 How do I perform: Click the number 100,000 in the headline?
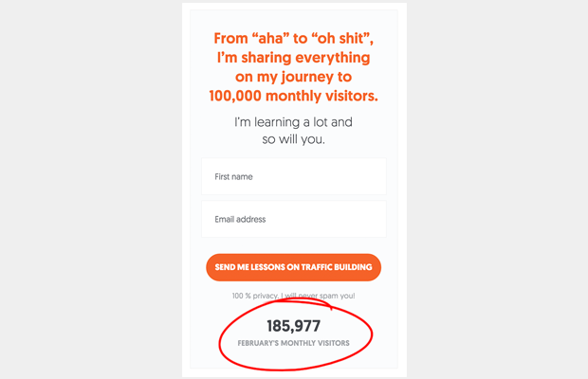pos(235,97)
